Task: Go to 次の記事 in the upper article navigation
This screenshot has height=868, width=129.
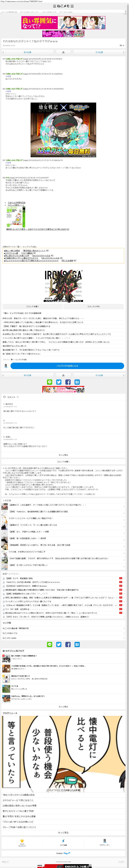Action: 99,52
